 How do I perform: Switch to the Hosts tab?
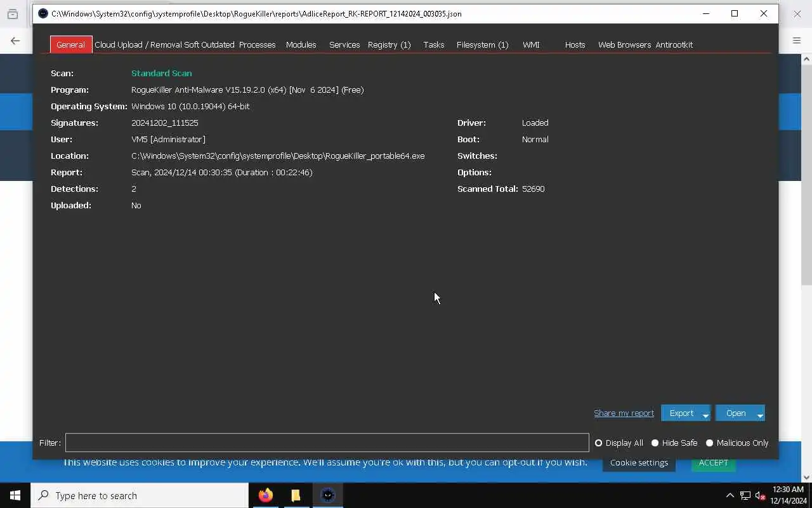pos(575,44)
